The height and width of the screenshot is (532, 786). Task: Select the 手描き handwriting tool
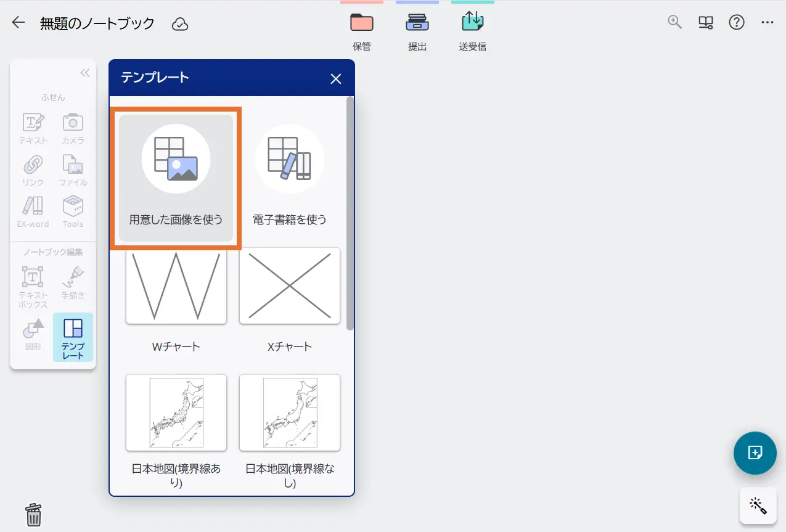(x=73, y=282)
